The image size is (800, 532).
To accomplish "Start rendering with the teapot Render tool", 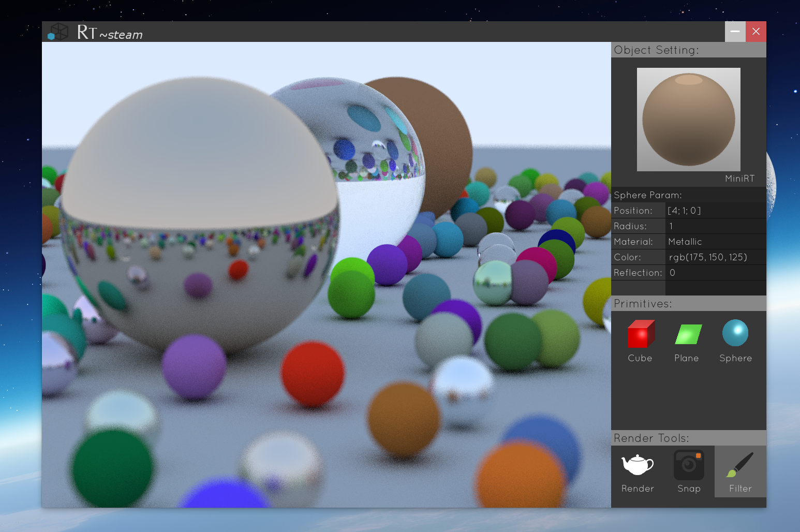I will pos(638,472).
